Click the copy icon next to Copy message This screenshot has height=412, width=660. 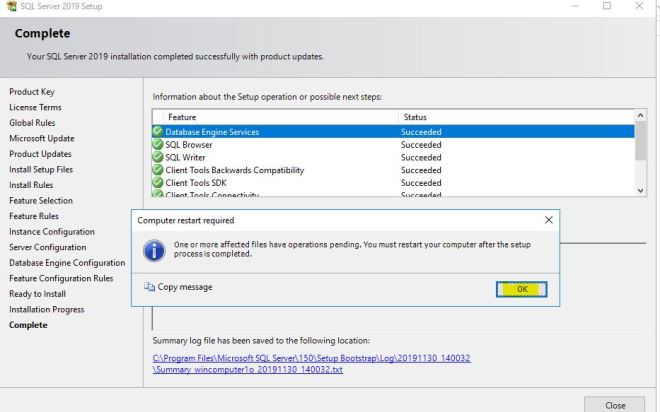pyautogui.click(x=150, y=287)
